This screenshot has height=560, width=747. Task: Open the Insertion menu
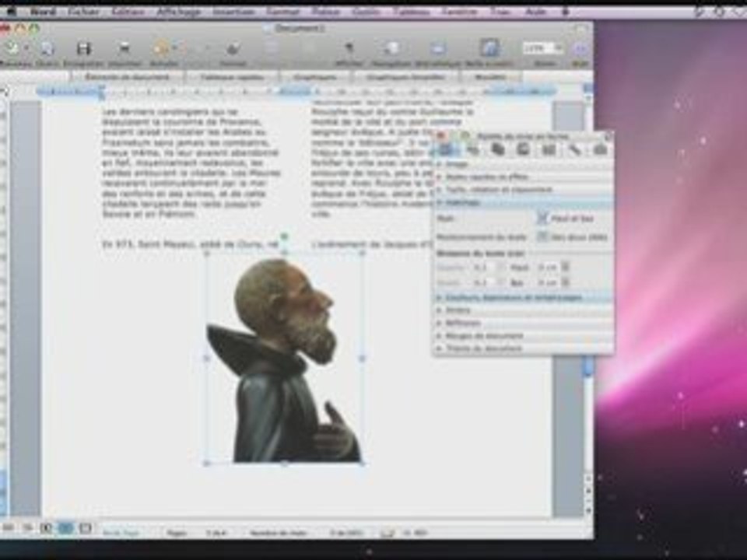pyautogui.click(x=233, y=12)
